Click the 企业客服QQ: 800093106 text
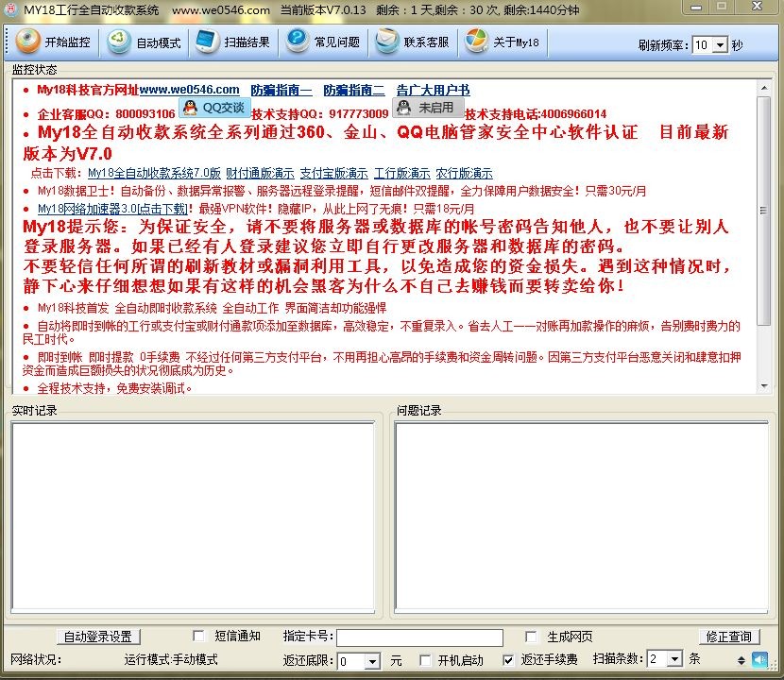784x680 pixels. point(106,114)
